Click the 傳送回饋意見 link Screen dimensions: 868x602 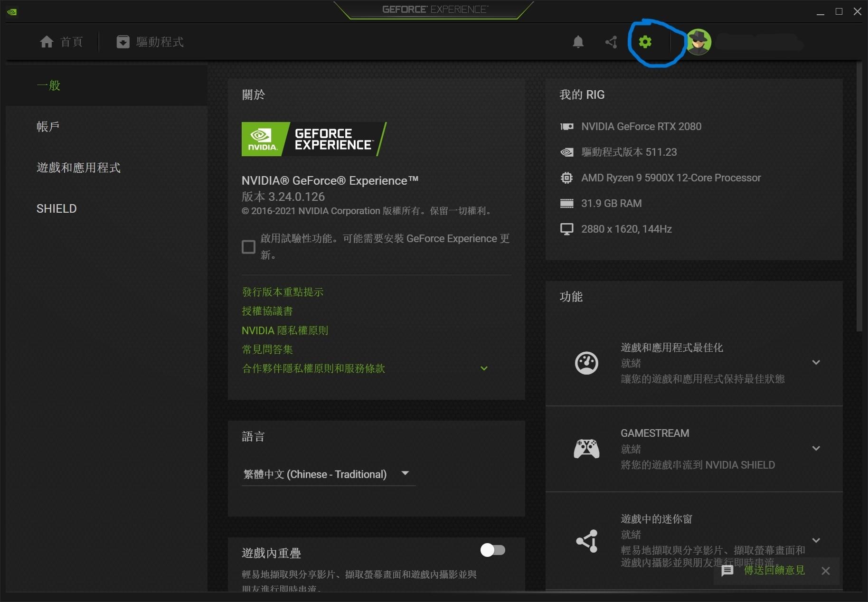[774, 570]
